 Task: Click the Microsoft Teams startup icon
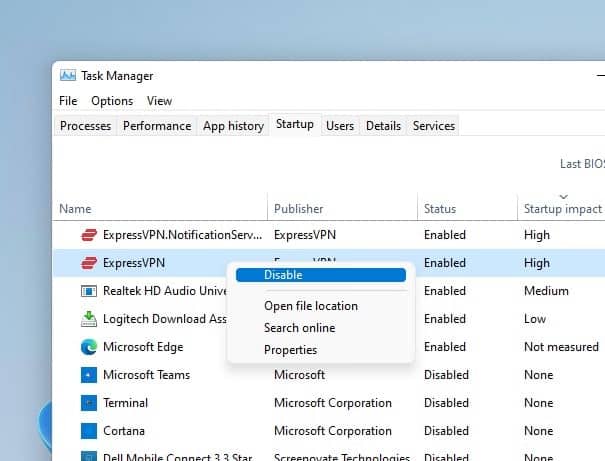point(88,375)
